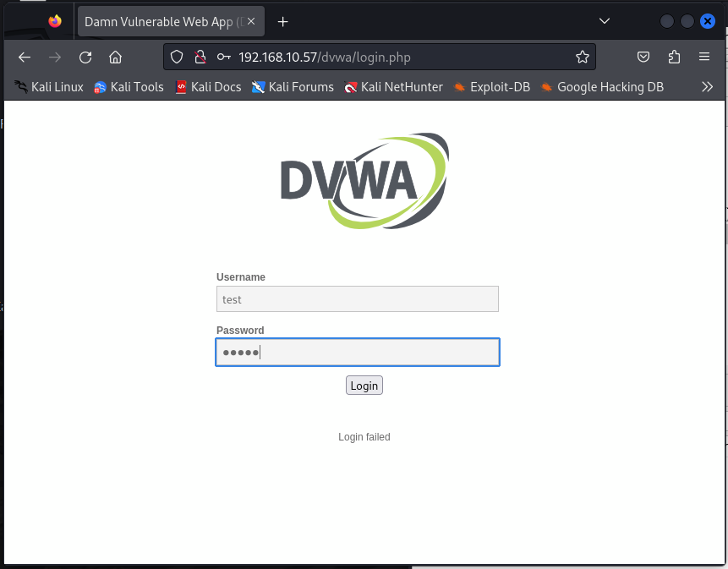Open Exploit-DB bookmark
The width and height of the screenshot is (728, 569).
[492, 87]
